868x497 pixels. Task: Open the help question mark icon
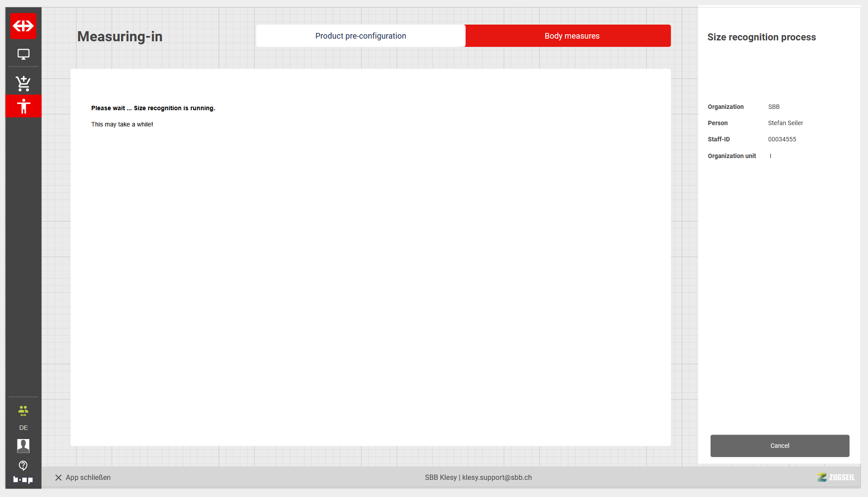(x=23, y=465)
